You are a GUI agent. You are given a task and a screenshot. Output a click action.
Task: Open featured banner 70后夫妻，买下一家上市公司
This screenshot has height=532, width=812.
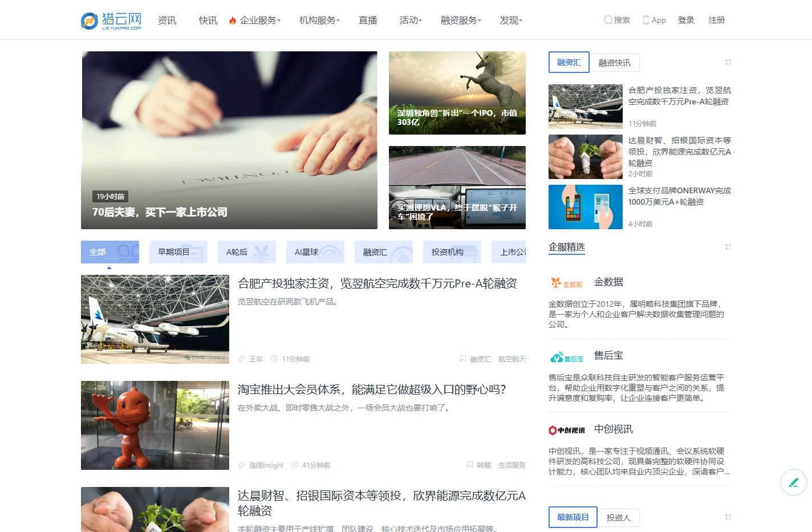[x=229, y=140]
